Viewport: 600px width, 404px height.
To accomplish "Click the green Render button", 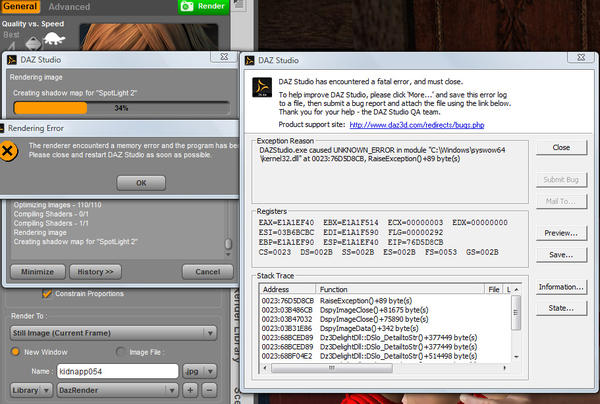I will (203, 7).
